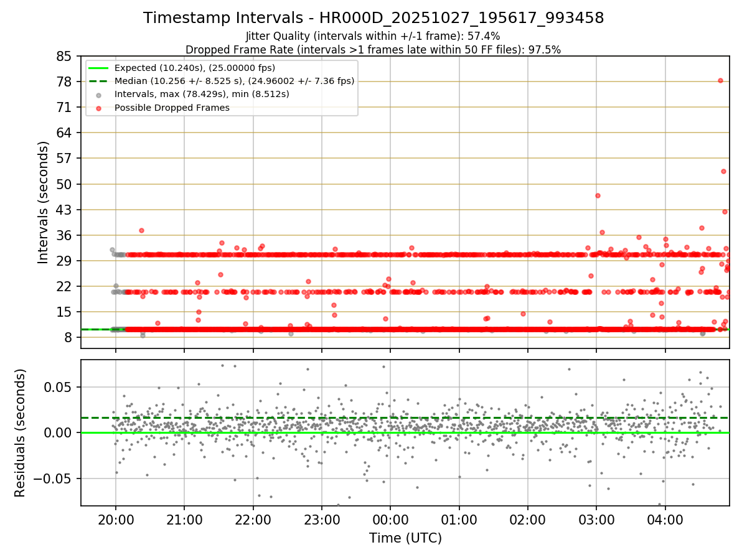Click y-axis tick label "64"
This screenshot has height=560, width=747.
[64, 133]
